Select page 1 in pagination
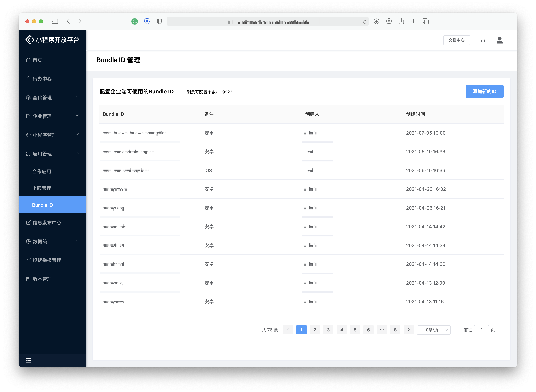Viewport: 536px width, 392px height. click(x=301, y=330)
